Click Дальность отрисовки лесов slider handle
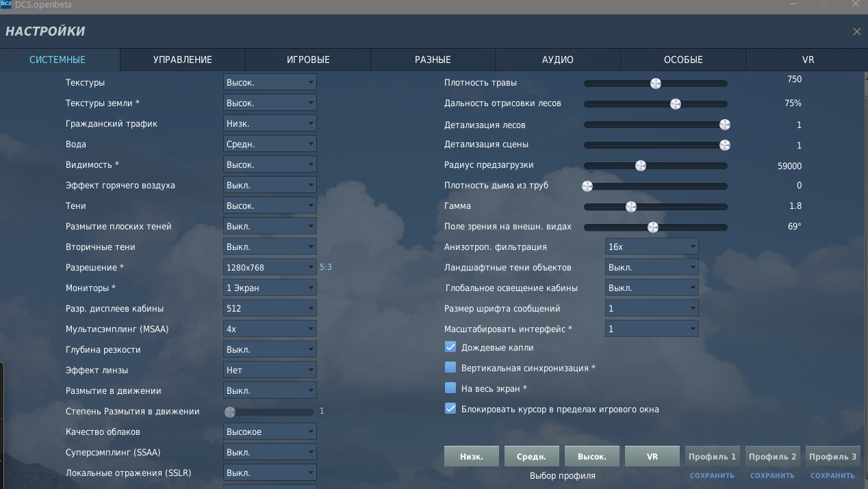The image size is (868, 489). coord(676,104)
